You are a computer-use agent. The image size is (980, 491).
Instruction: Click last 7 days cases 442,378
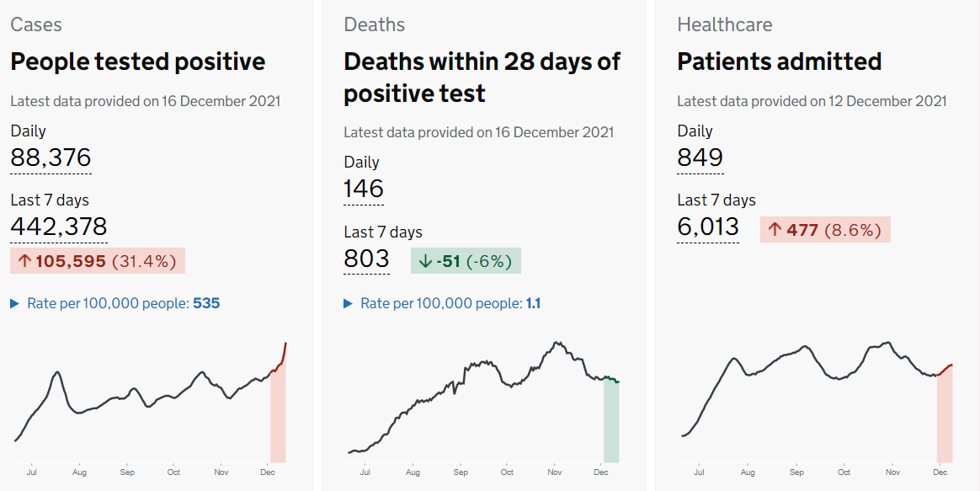[x=58, y=227]
